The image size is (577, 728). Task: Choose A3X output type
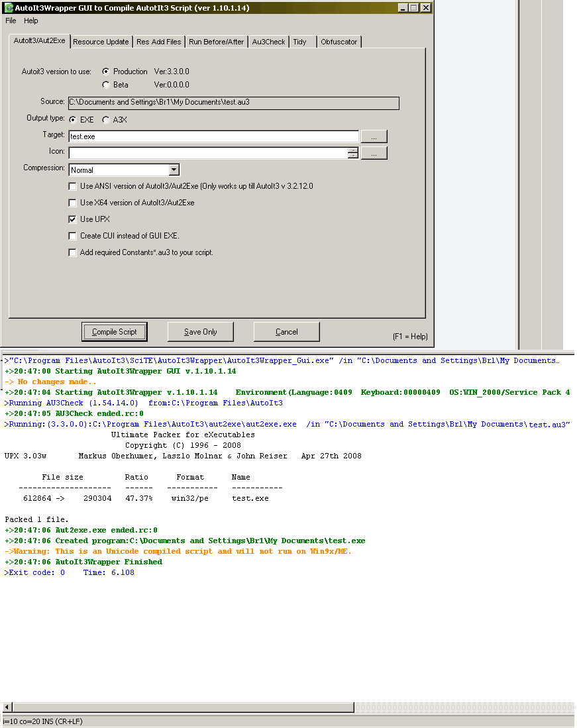[106, 120]
